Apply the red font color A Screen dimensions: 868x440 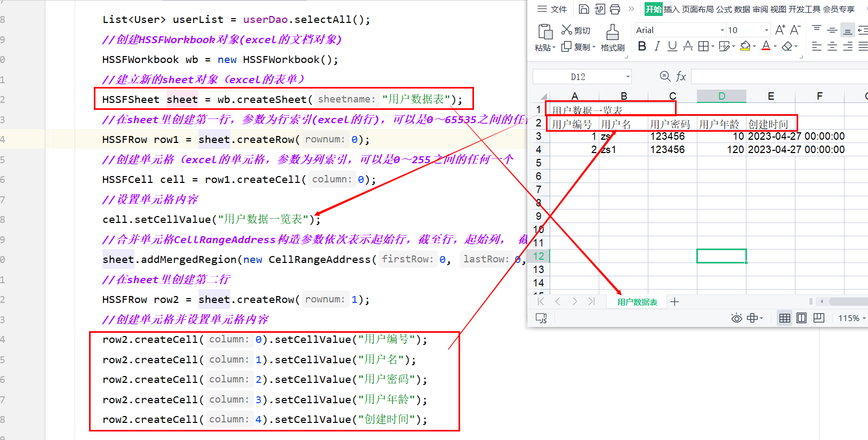tap(766, 46)
